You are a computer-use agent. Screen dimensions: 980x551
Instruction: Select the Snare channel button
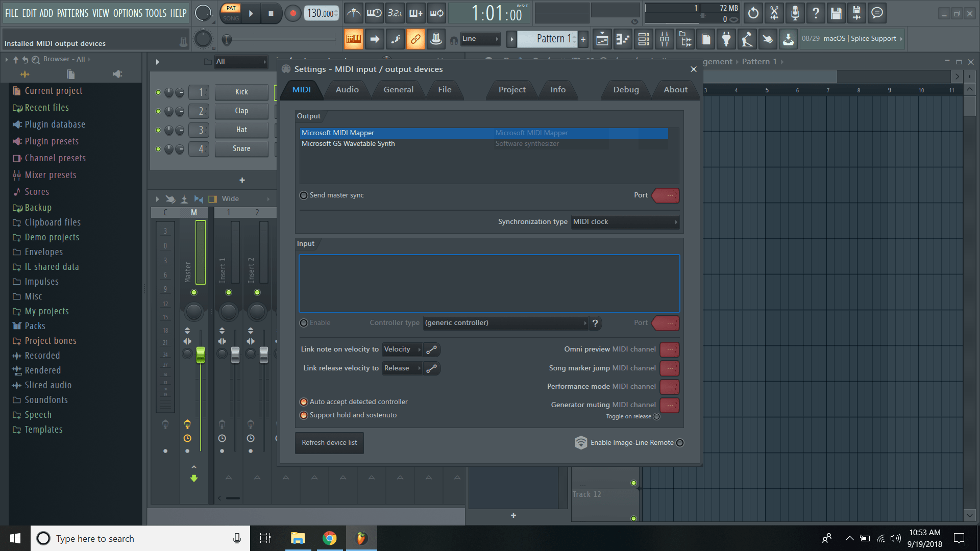tap(241, 148)
